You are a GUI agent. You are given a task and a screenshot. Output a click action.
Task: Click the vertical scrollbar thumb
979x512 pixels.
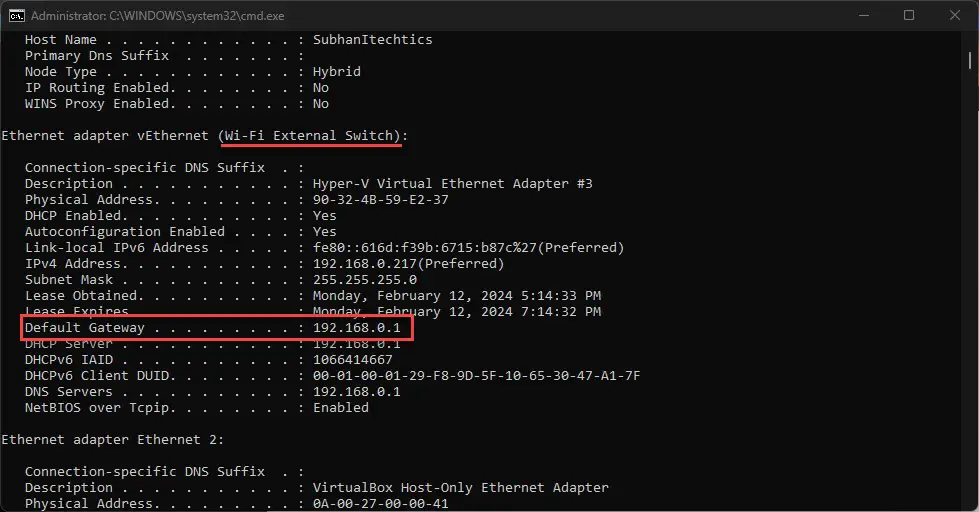(970, 61)
